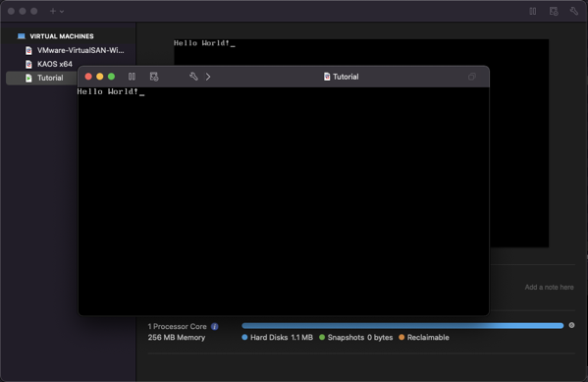Click the unity view icon in Tutorial window
Screen dimensions: 588x382
coord(472,77)
